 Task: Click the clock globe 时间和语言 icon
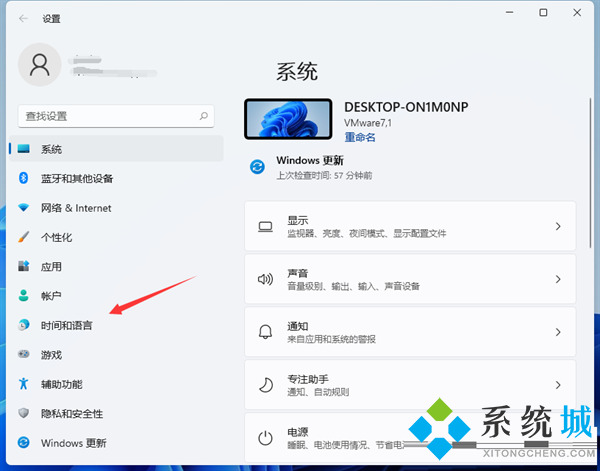tap(23, 325)
